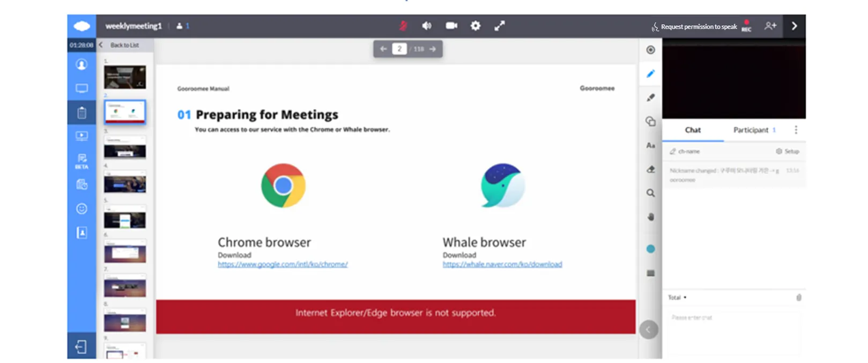Select the laser pointer target tool

[x=651, y=50]
